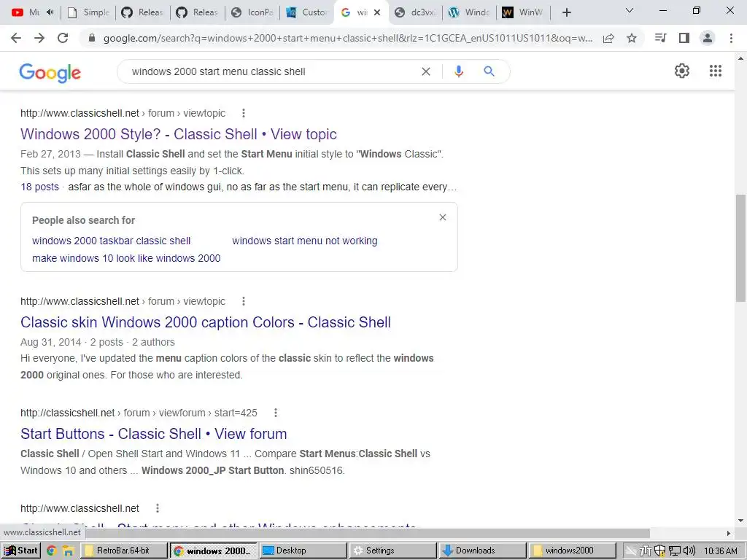
Task: Switch to the WinW tab
Action: click(523, 12)
